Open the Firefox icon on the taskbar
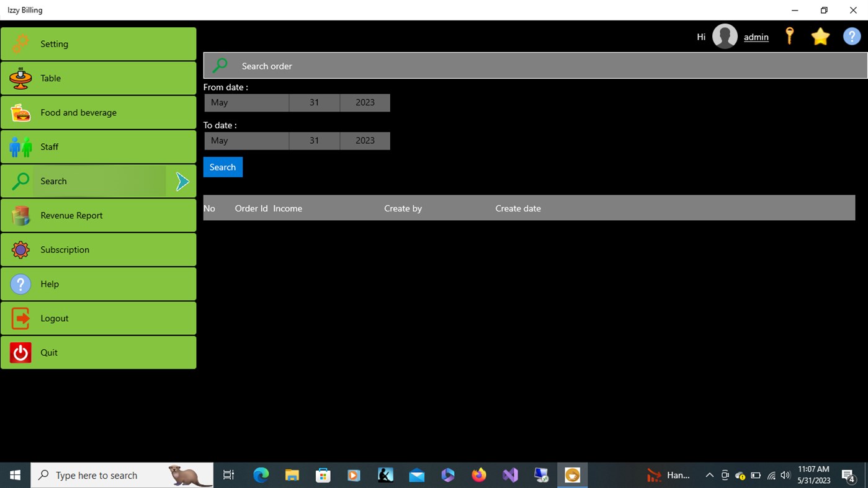 478,475
